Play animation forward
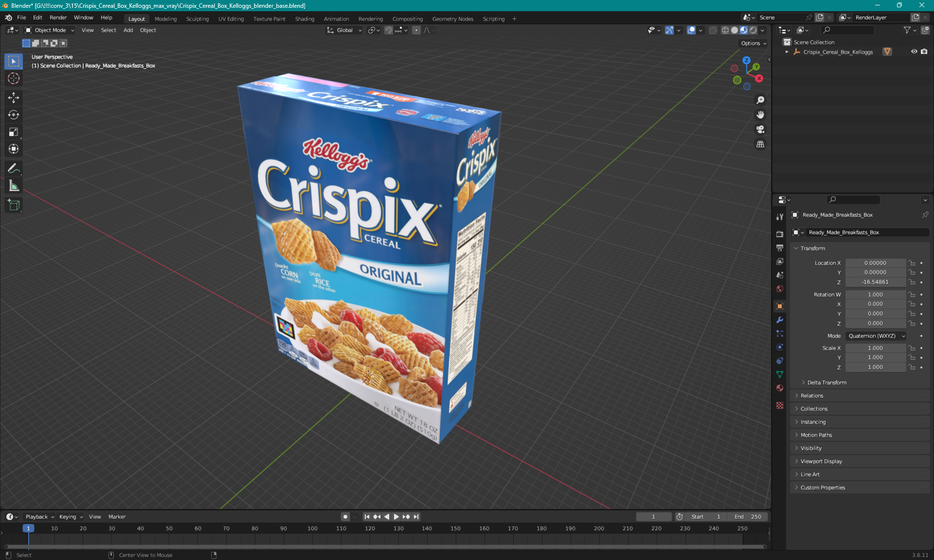This screenshot has width=934, height=560. pos(396,517)
